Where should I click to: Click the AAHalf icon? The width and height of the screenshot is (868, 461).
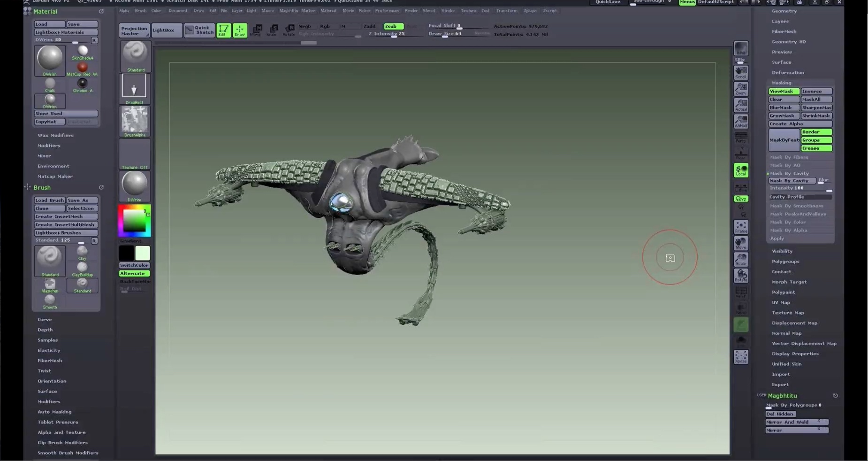point(741,122)
